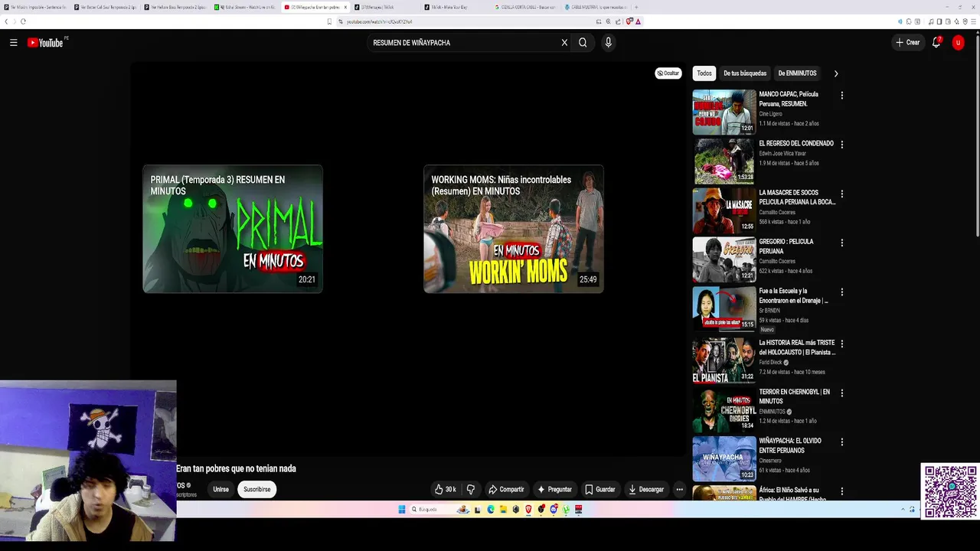Click the Brave Shields lion icon
This screenshot has width=980, height=551.
[x=629, y=21]
